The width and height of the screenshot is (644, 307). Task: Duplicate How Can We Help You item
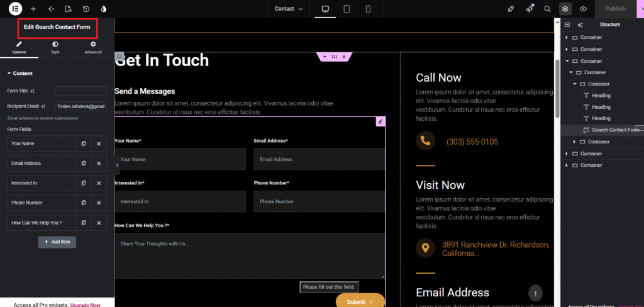pyautogui.click(x=84, y=223)
